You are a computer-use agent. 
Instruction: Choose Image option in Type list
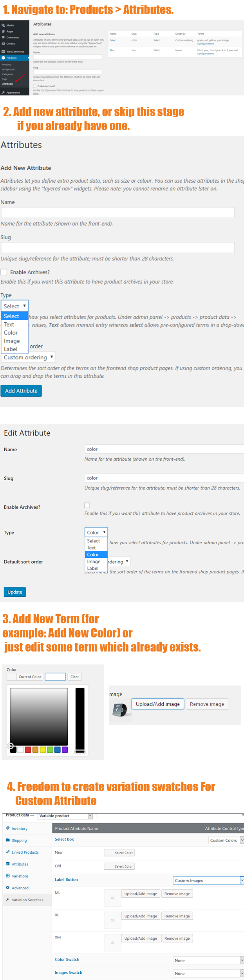click(x=12, y=341)
